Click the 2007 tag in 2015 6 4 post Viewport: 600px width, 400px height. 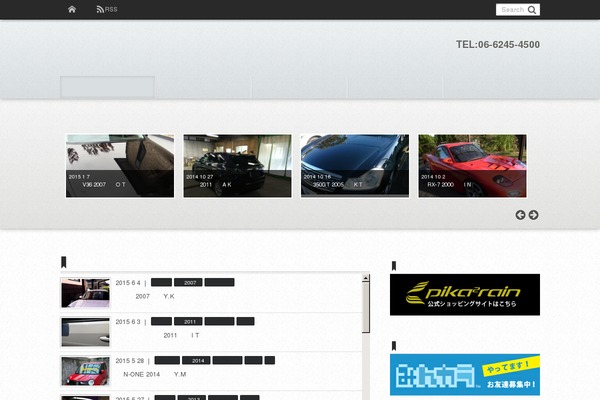pyautogui.click(x=188, y=282)
